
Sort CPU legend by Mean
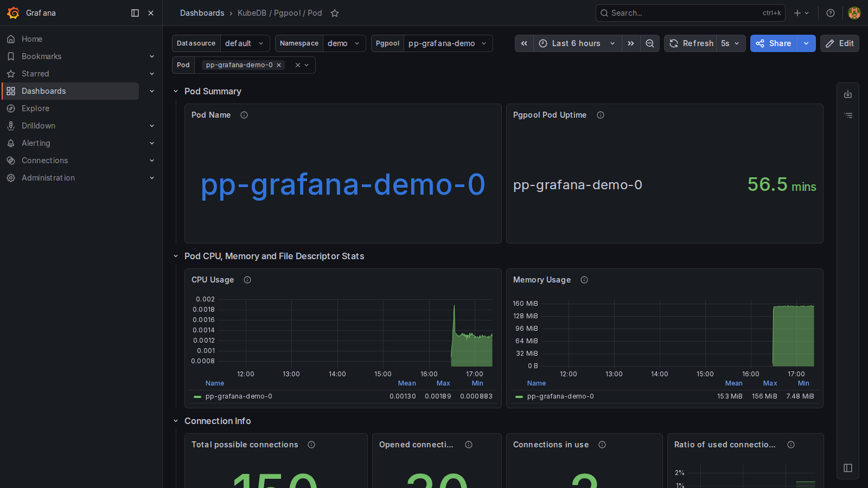(407, 383)
